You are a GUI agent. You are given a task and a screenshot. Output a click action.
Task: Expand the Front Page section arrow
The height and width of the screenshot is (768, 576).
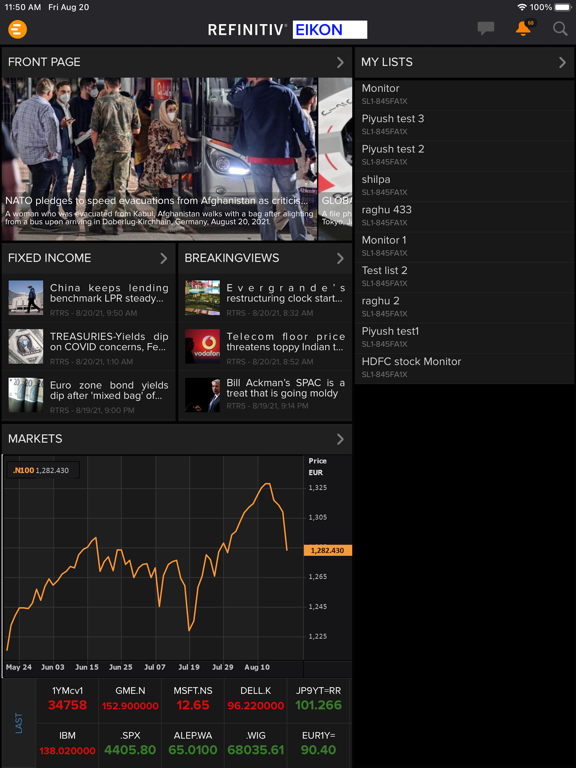click(340, 62)
